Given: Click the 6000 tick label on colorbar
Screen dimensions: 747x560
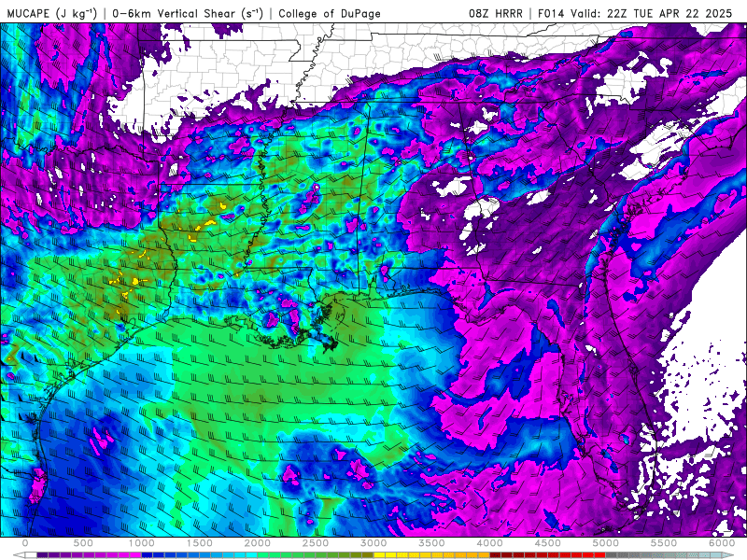Looking at the screenshot, I should pyautogui.click(x=722, y=543).
